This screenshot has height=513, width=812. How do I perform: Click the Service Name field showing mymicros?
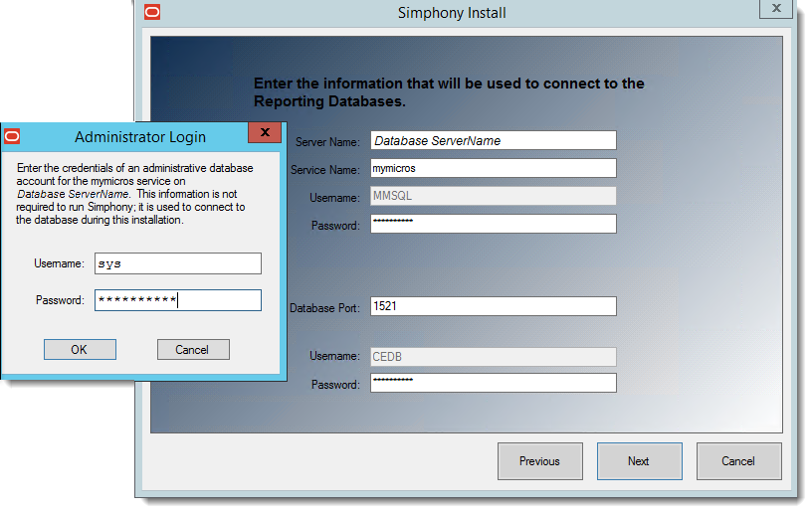pos(494,168)
